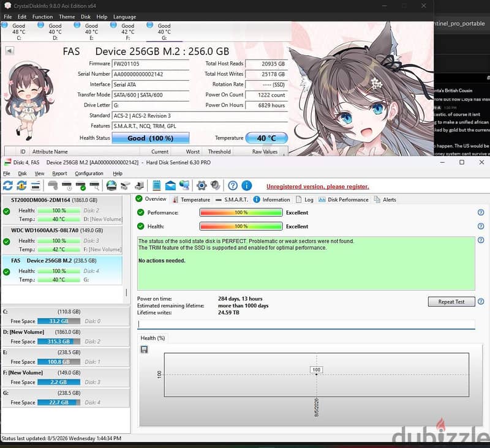
Task: Select the WDC WD1600AAJS-08L7A0 disk in the list
Action: pyautogui.click(x=62, y=240)
